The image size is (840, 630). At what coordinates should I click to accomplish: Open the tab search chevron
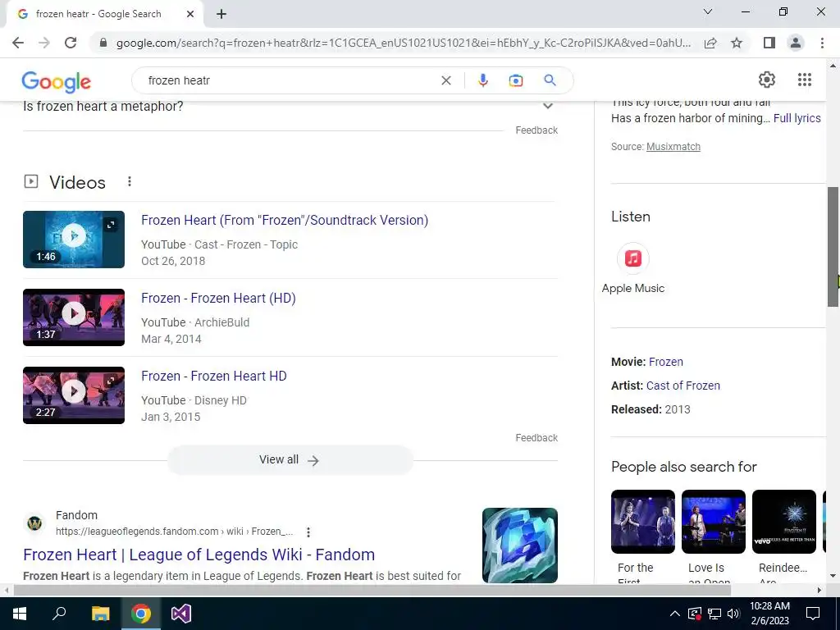click(x=708, y=11)
